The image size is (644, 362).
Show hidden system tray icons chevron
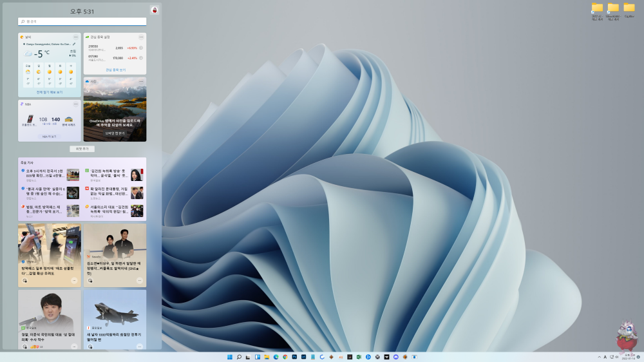click(x=599, y=357)
